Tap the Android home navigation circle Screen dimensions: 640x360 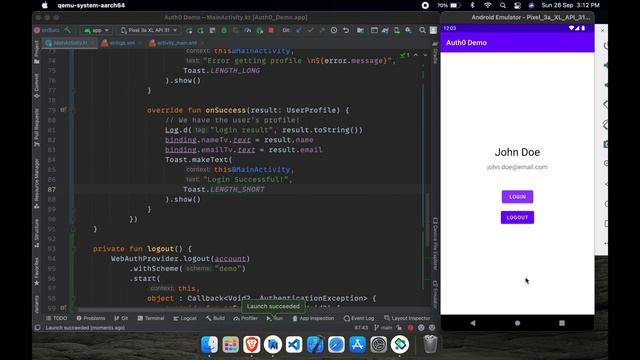[517, 323]
